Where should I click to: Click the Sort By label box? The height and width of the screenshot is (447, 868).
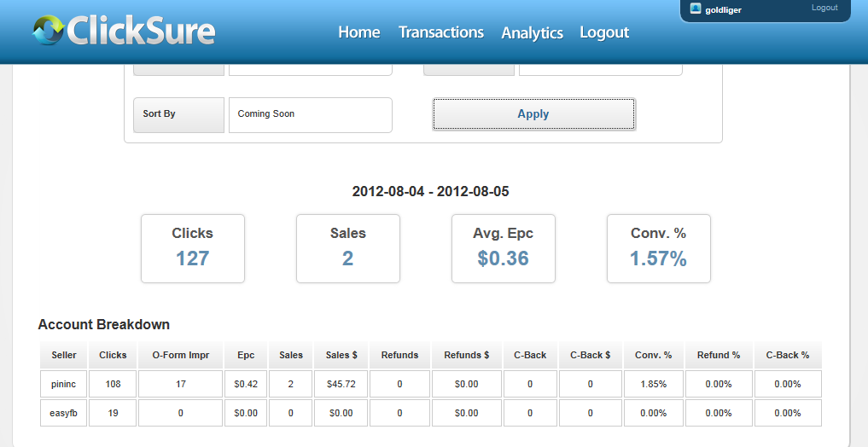(178, 115)
